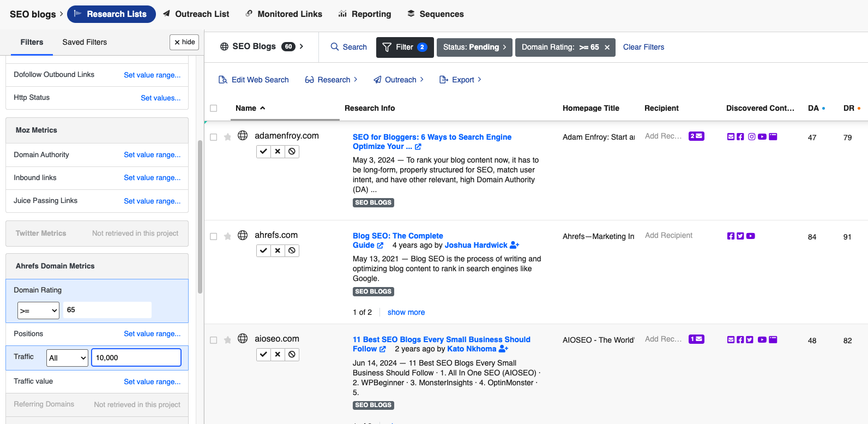Click the Clear Filters link
Image resolution: width=868 pixels, height=424 pixels.
pyautogui.click(x=643, y=47)
